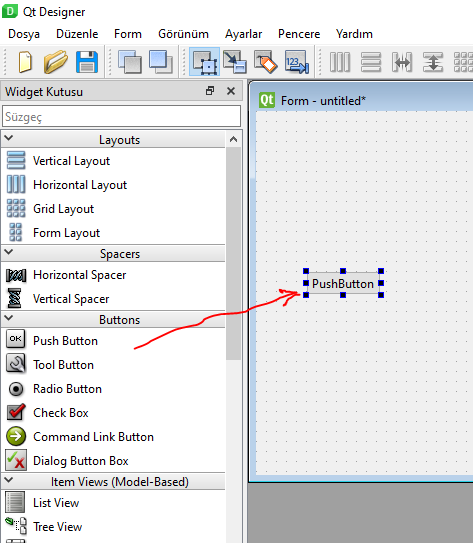Image resolution: width=473 pixels, height=543 pixels.
Task: Click the Send to Back toolbar icon
Action: [130, 62]
